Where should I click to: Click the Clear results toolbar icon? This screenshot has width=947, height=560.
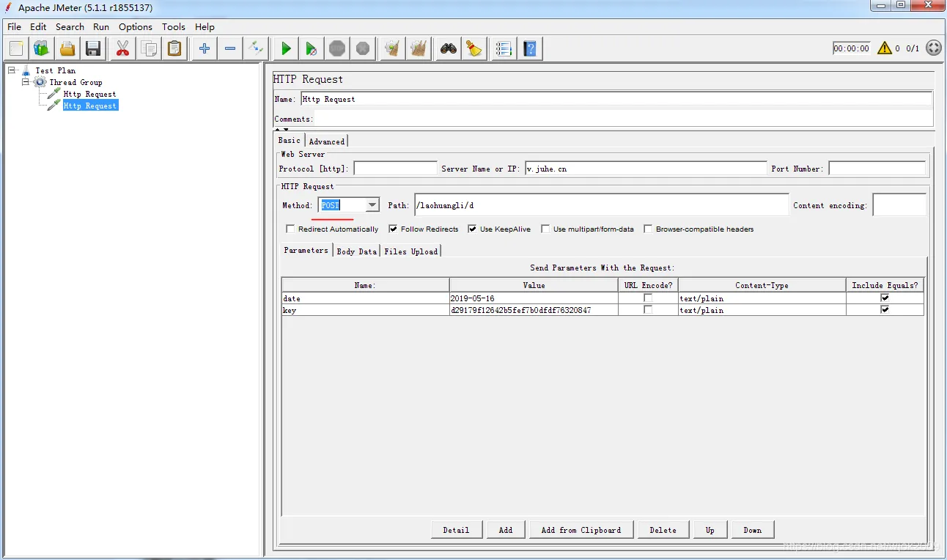click(x=393, y=49)
